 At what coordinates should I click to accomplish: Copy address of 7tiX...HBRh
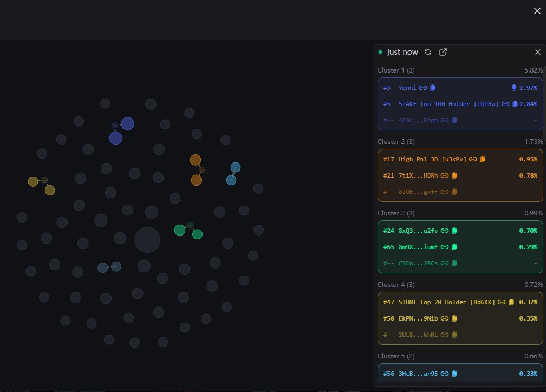coord(454,175)
